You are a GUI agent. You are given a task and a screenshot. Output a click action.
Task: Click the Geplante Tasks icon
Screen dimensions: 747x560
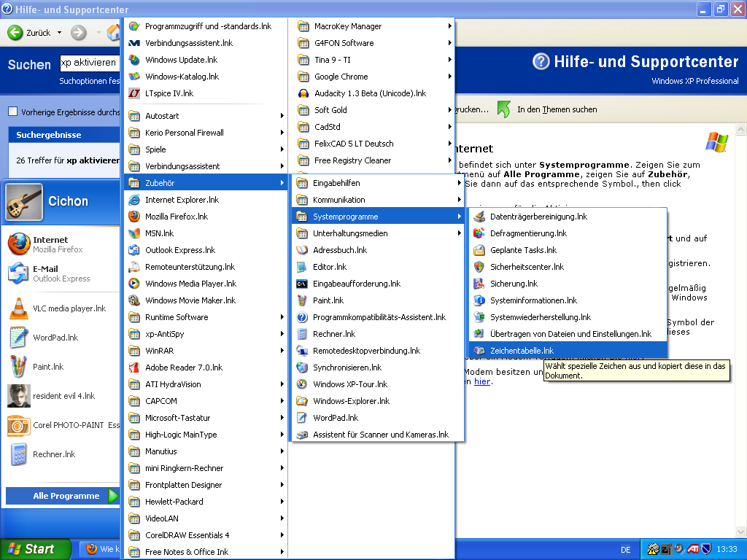[x=479, y=250]
